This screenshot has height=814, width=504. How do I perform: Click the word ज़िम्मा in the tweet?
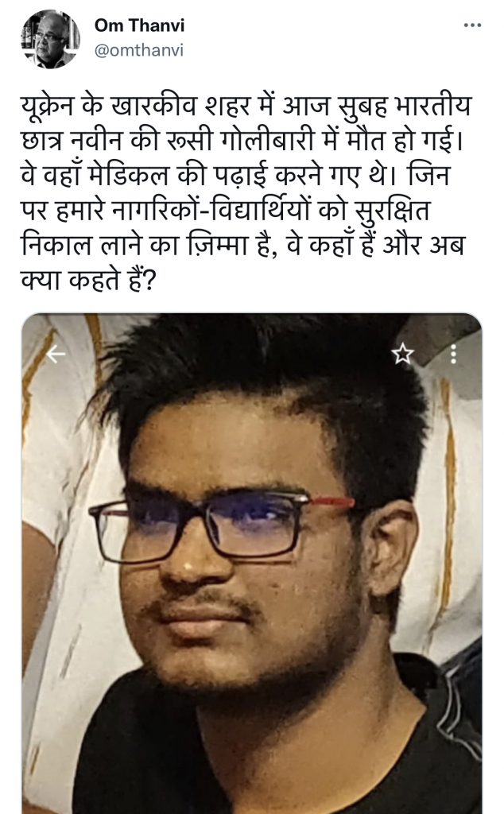[217, 246]
